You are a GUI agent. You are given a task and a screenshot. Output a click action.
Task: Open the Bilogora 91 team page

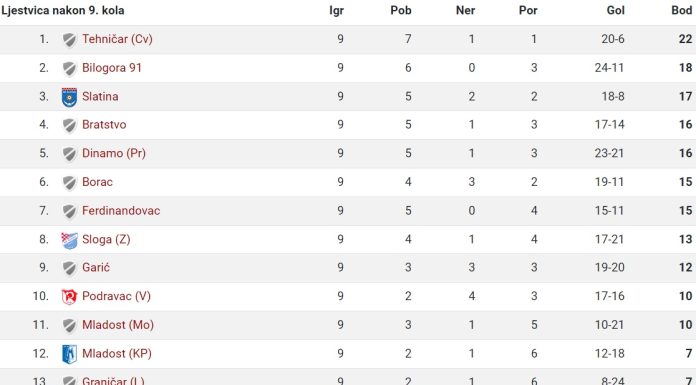112,68
